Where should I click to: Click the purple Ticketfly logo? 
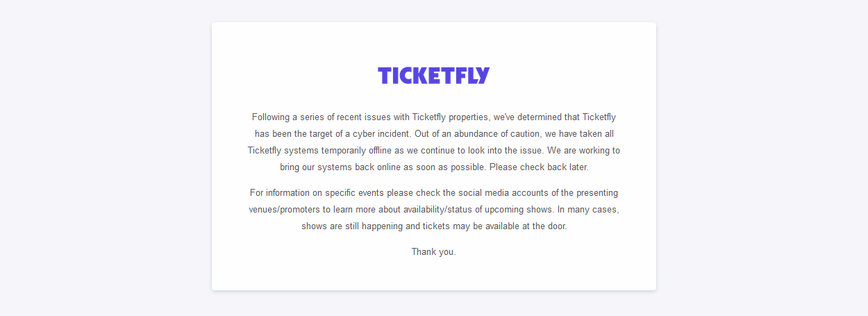pos(434,76)
